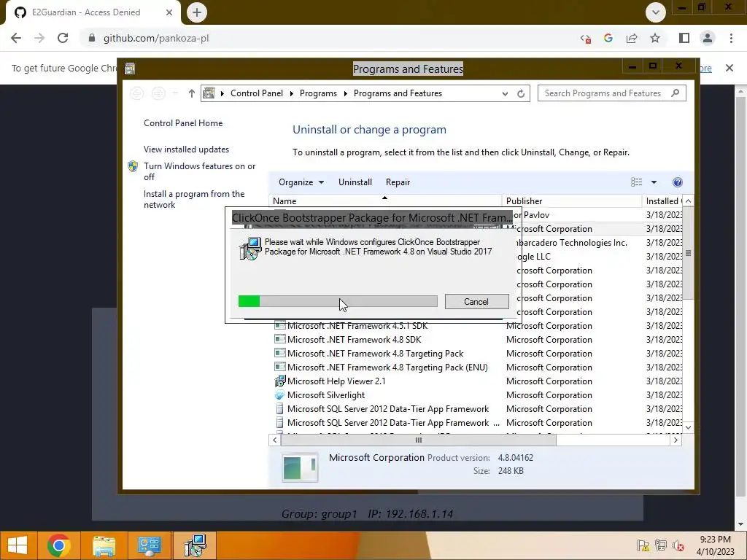Screen dimensions: 747x560
Task: Open Control Panel Home link
Action: point(183,122)
